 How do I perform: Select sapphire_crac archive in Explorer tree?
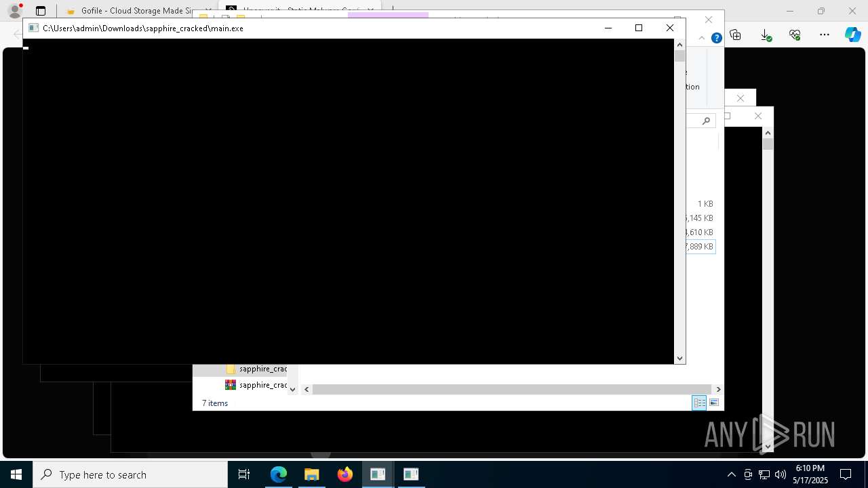tap(258, 384)
